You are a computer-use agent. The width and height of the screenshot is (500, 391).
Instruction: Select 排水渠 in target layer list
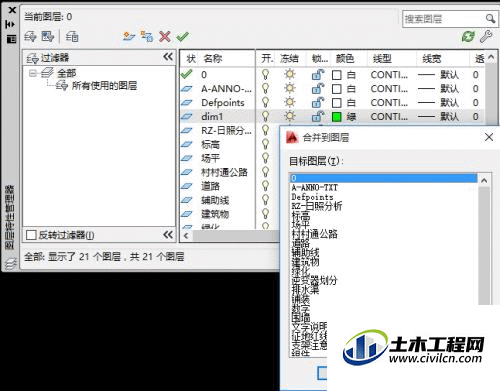pos(305,289)
